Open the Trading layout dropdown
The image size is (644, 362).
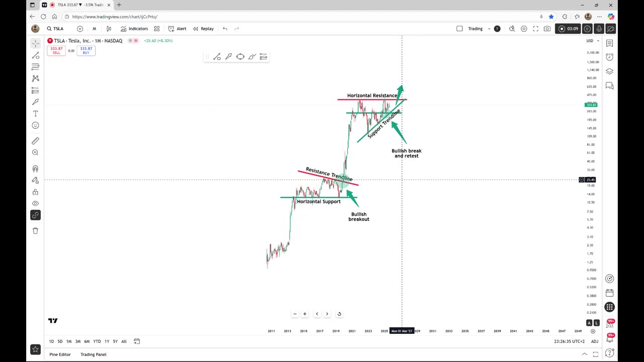tap(479, 29)
